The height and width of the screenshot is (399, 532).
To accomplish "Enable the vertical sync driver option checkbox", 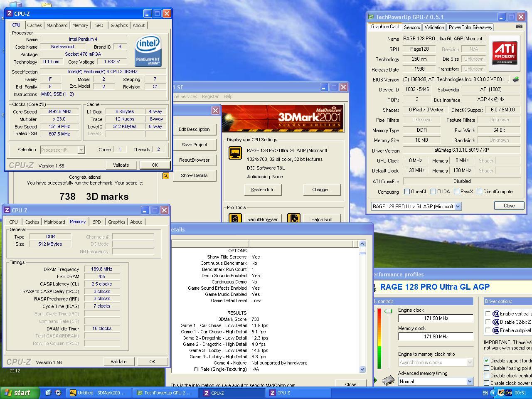I will 488,314.
